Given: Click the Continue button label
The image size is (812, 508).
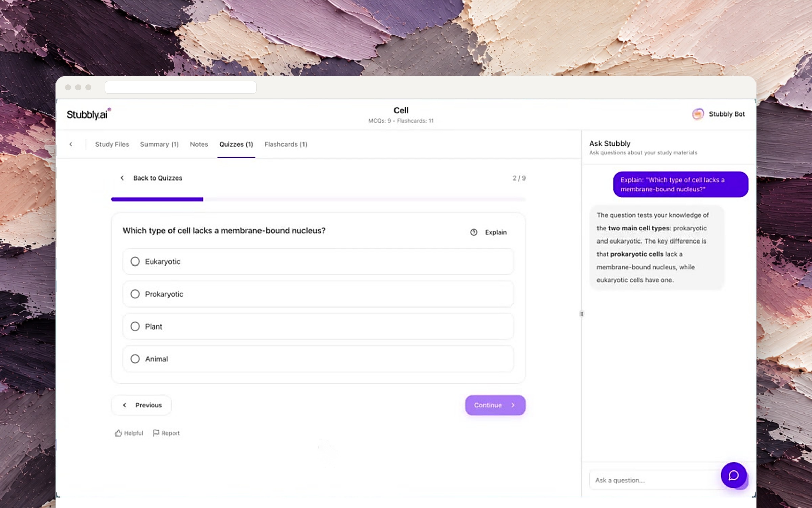Looking at the screenshot, I should [488, 405].
